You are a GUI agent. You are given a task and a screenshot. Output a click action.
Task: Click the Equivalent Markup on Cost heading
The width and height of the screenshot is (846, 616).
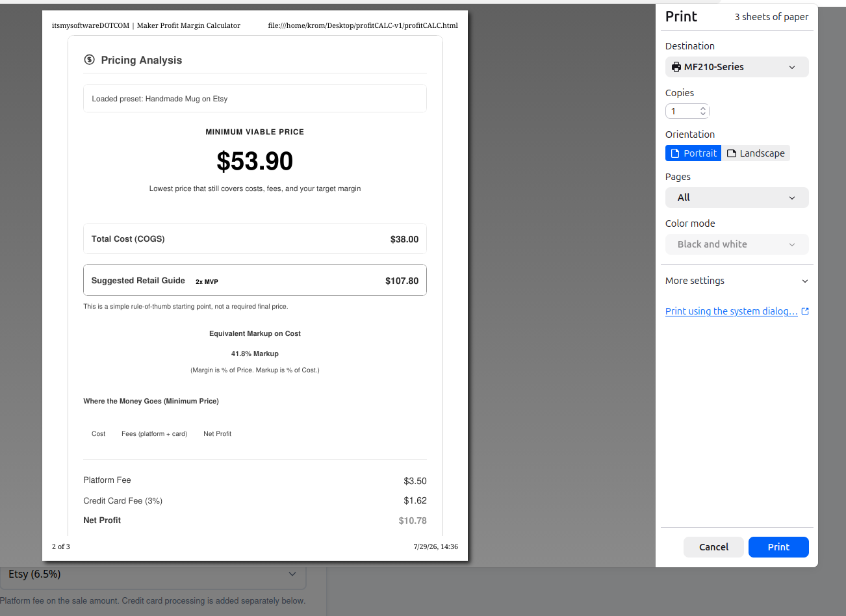[x=255, y=333]
